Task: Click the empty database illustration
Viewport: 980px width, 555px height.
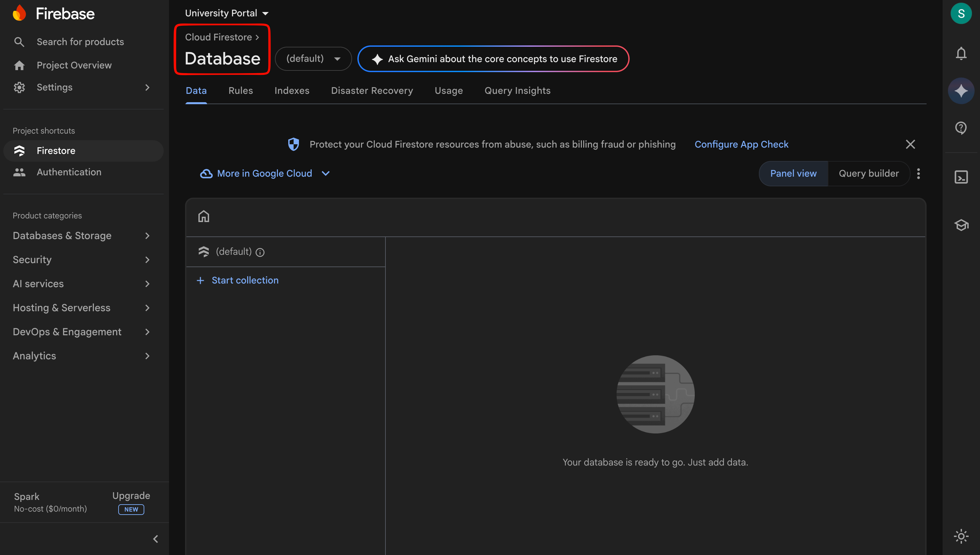Action: (x=655, y=394)
